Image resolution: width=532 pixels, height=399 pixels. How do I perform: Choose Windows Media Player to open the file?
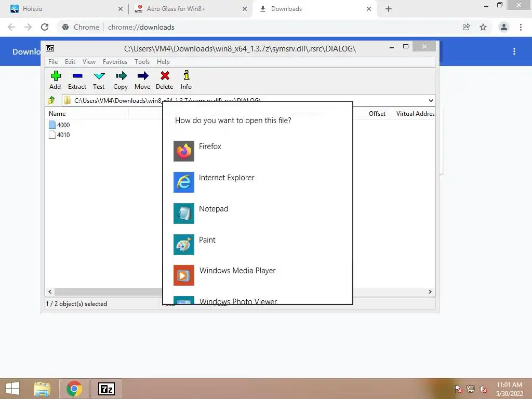point(258,275)
